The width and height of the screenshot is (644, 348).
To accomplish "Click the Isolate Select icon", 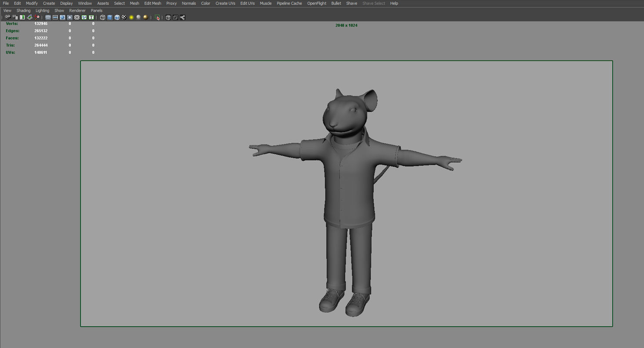I will [157, 17].
